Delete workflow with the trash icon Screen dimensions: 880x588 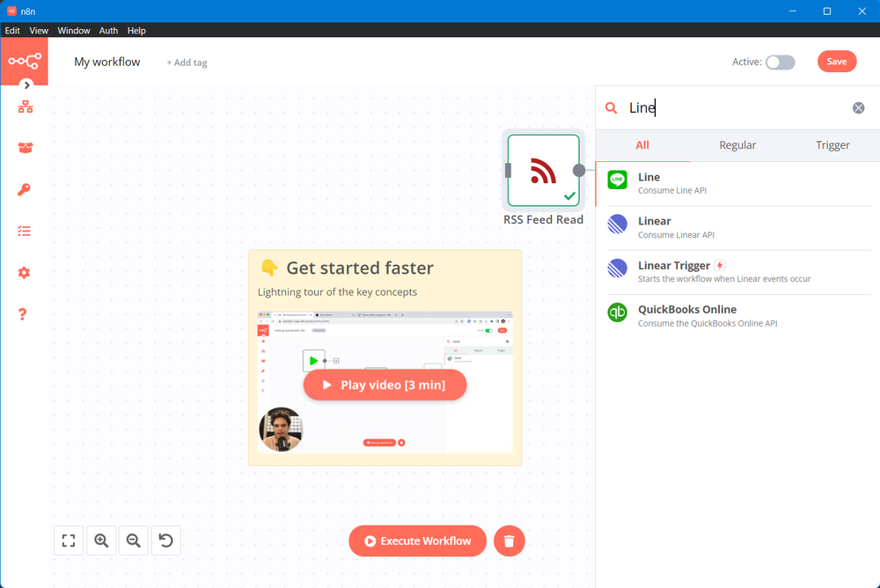(x=509, y=541)
